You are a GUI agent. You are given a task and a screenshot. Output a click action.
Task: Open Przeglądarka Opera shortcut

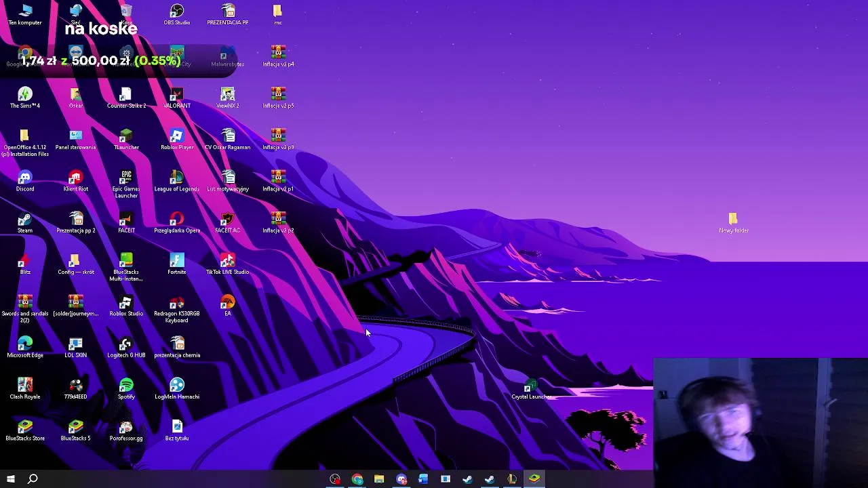tap(177, 222)
